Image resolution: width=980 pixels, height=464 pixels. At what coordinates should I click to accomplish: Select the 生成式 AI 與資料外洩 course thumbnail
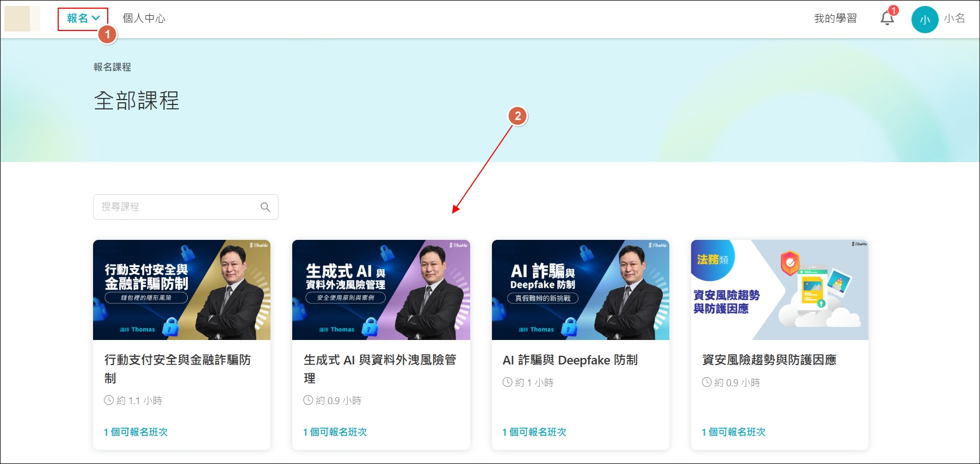(381, 290)
